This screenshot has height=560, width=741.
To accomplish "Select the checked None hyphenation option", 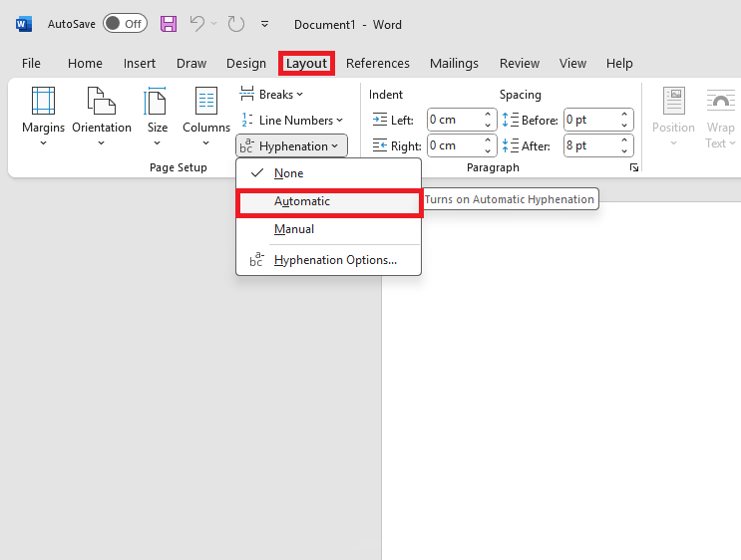I will (288, 173).
